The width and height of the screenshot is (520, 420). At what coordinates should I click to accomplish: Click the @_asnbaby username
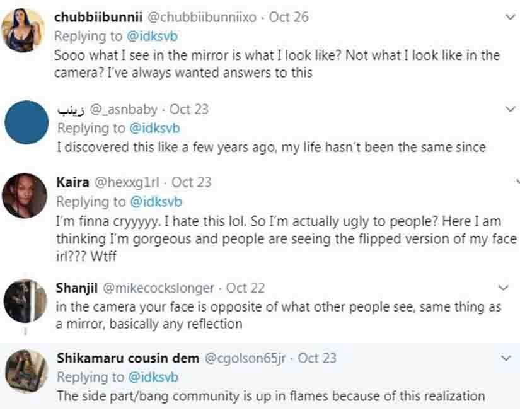pyautogui.click(x=124, y=109)
